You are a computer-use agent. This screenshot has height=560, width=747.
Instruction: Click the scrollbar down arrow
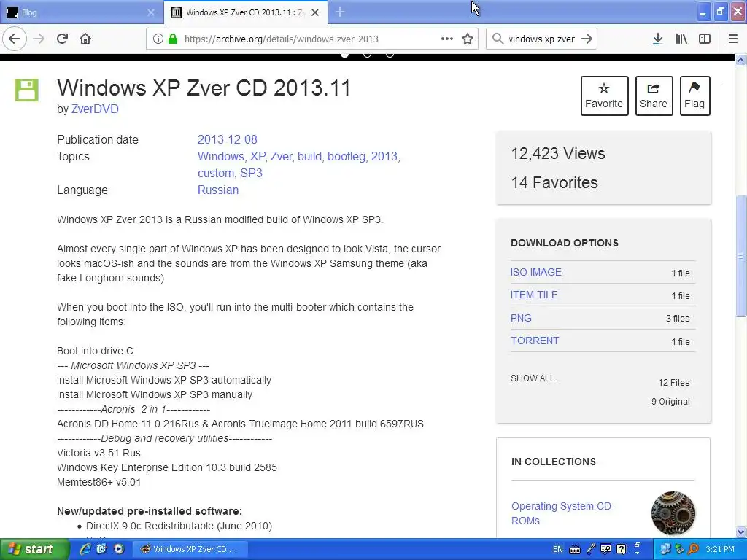741,532
